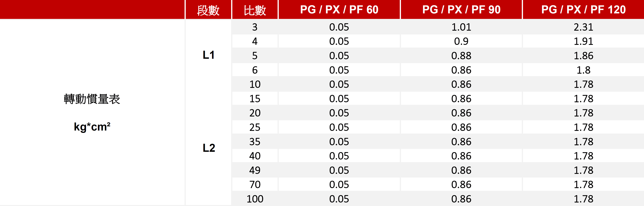Click the kg*cm² unit label
The height and width of the screenshot is (206, 644).
pos(92,127)
